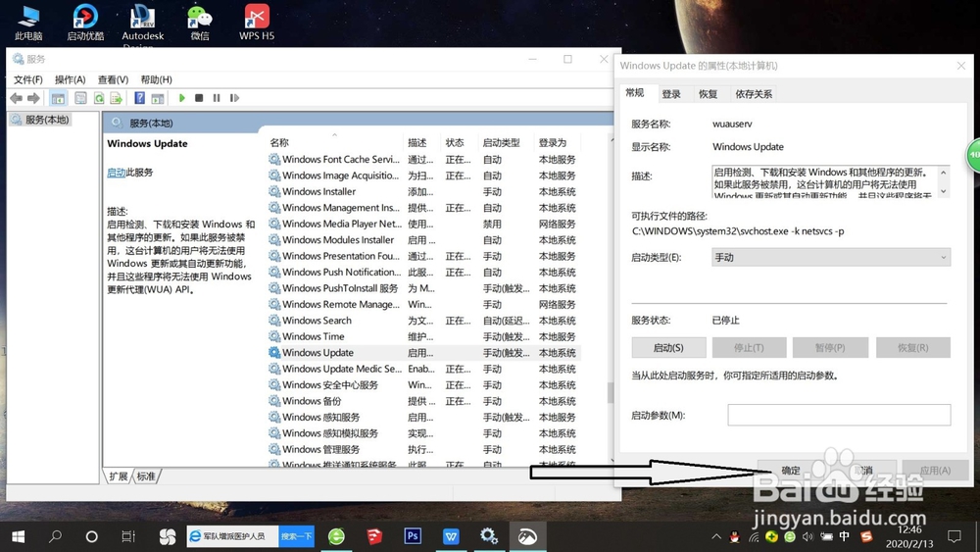Switch to the 登录 tab in properties
This screenshot has height=552, width=980.
click(671, 94)
